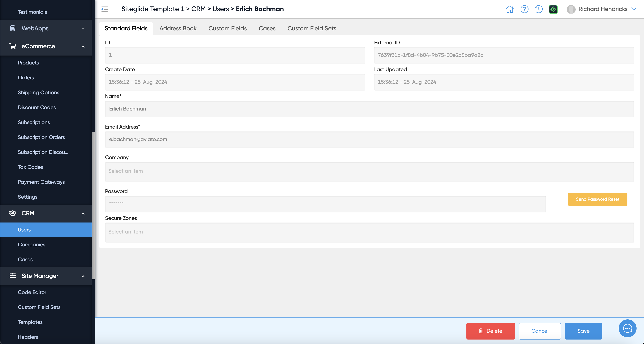Switch to the Custom Fields tab
Image resolution: width=644 pixels, height=344 pixels.
click(227, 29)
